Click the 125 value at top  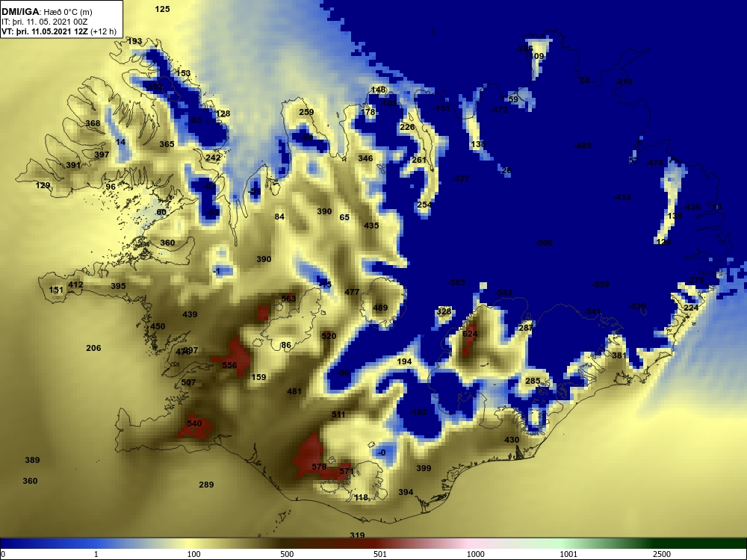162,9
